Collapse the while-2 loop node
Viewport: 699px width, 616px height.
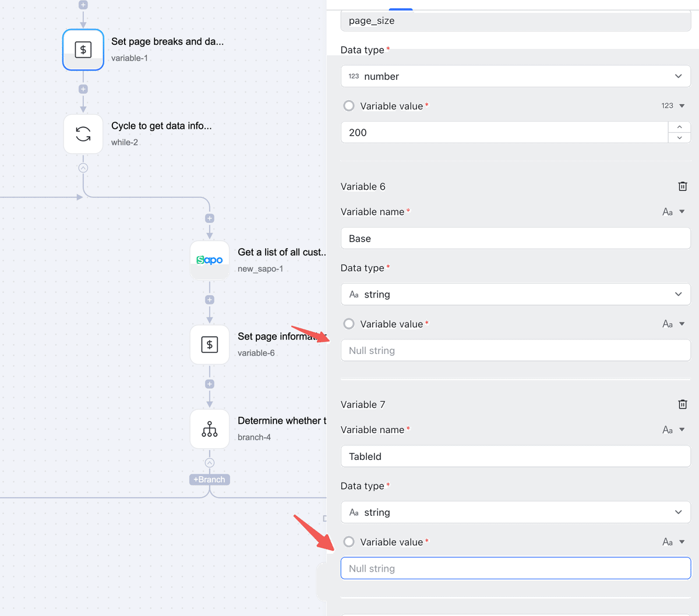pos(83,168)
